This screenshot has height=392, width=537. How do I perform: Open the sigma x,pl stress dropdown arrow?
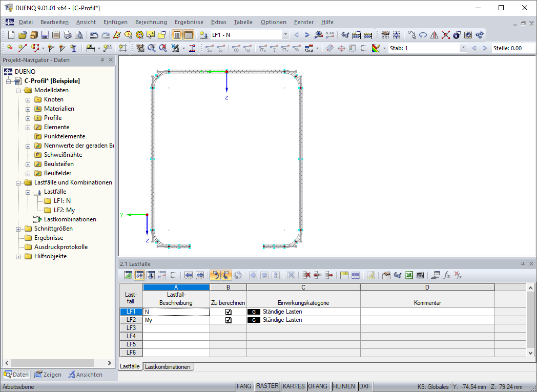[x=318, y=48]
